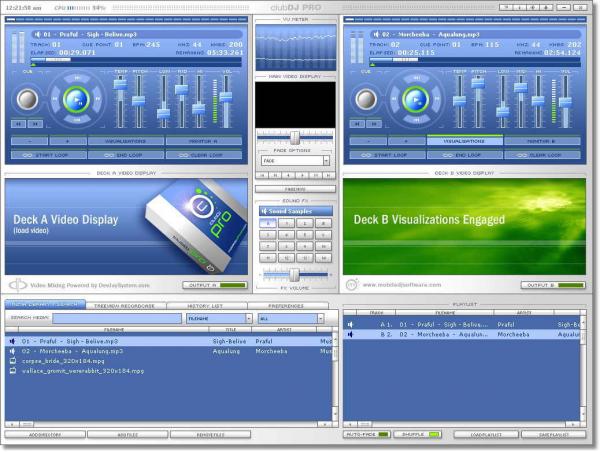
Task: Click Deck A right fast-forward ring segment
Action: (98, 99)
